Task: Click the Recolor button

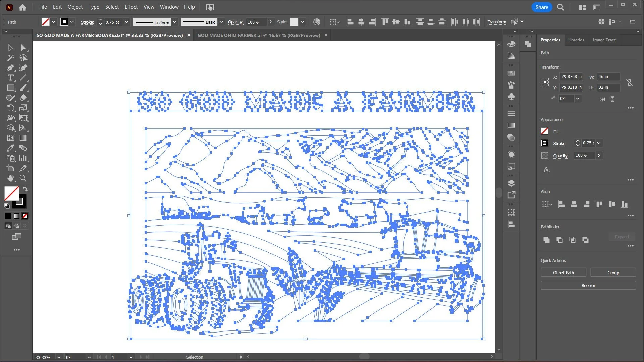Action: pos(588,285)
